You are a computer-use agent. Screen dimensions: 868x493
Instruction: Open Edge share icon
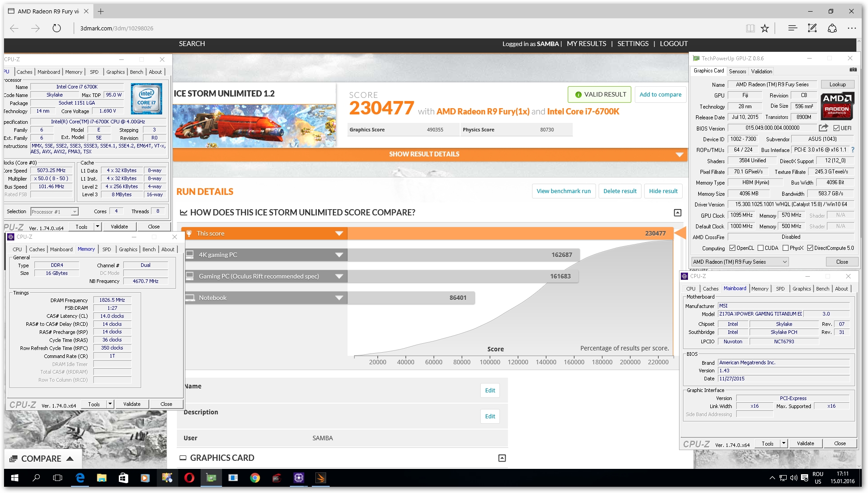(832, 28)
